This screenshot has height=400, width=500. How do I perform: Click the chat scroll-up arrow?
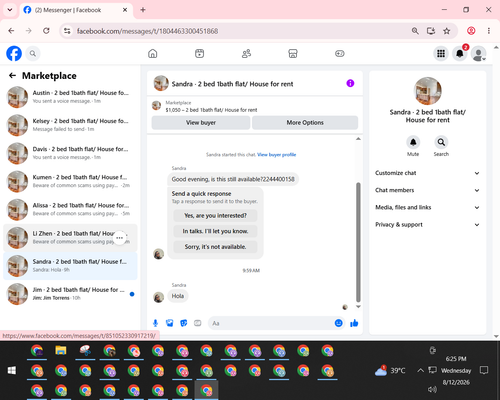(x=358, y=139)
